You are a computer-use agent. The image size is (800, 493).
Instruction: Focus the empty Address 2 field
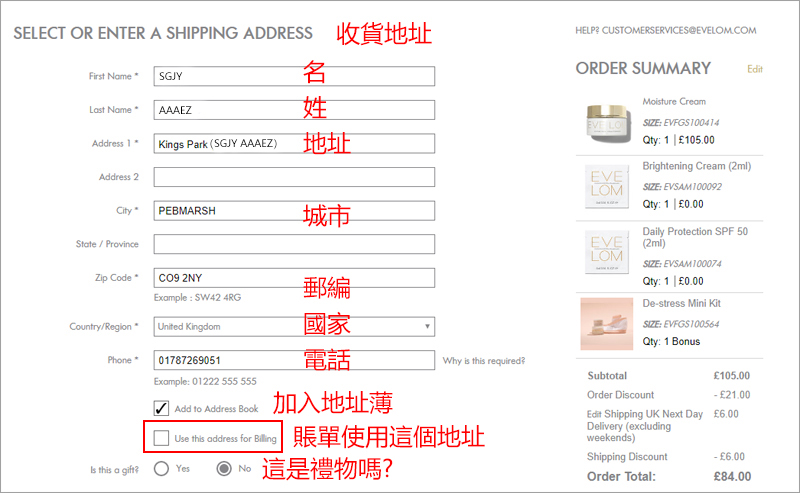click(x=294, y=177)
